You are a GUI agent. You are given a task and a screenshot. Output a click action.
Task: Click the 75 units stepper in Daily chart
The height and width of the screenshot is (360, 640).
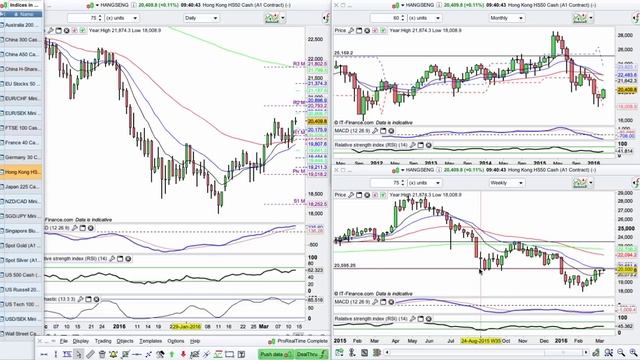(x=99, y=18)
